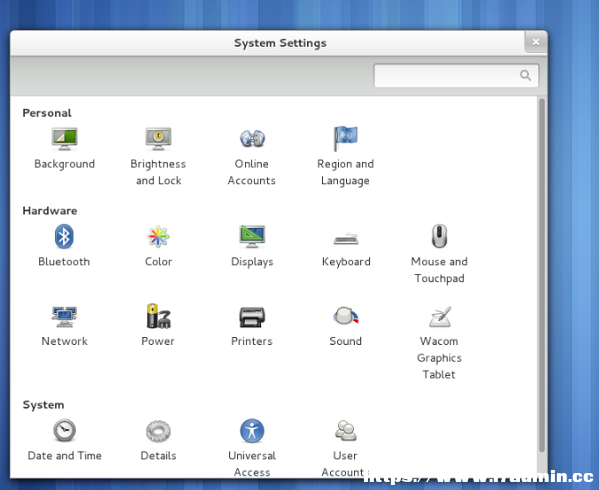Click the "Sound" label text

tap(345, 341)
